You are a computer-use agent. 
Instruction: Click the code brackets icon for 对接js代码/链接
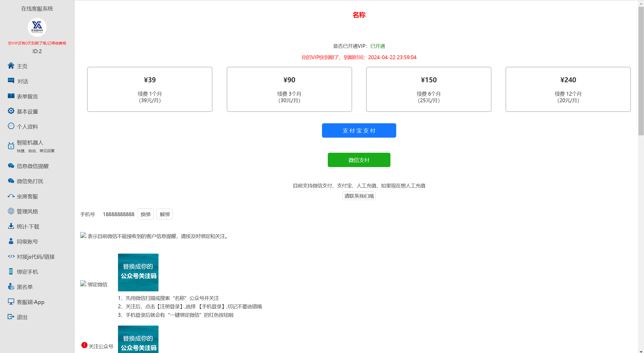point(11,256)
